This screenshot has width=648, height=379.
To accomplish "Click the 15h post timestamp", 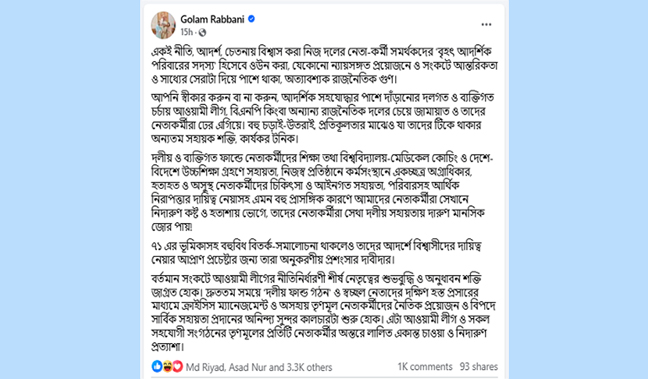I will point(186,32).
